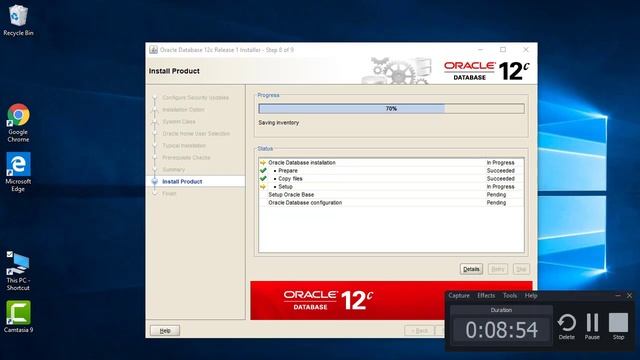This screenshot has height=360, width=640.
Task: Select the Setup Oracle Base row
Action: click(391, 195)
